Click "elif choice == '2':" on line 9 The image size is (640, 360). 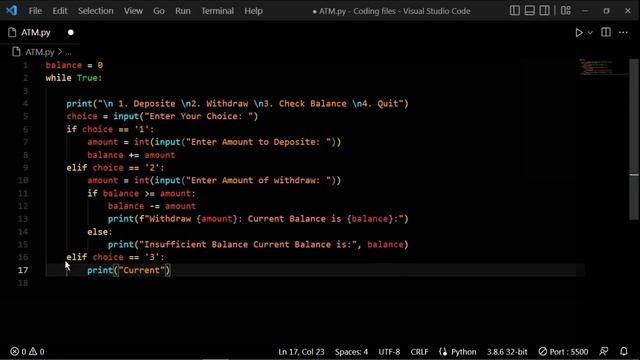tap(115, 168)
